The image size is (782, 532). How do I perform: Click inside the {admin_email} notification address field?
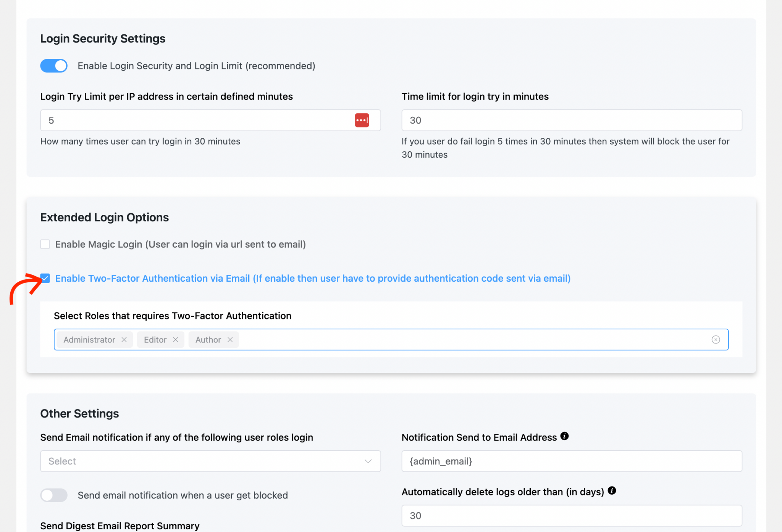pos(571,461)
